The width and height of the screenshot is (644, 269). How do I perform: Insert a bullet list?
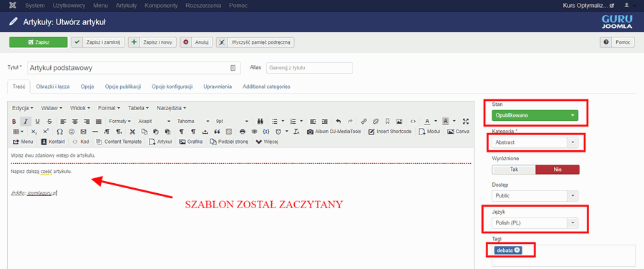[x=274, y=121]
